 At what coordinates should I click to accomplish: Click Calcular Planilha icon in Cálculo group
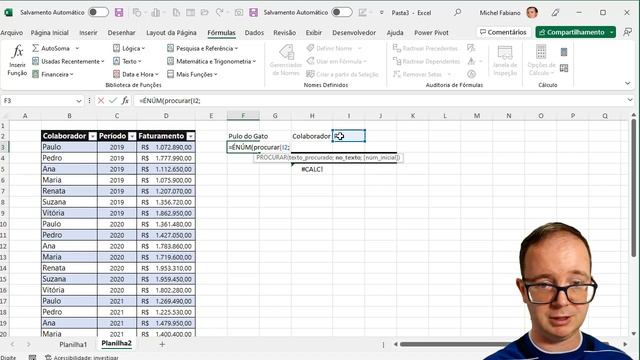point(564,68)
